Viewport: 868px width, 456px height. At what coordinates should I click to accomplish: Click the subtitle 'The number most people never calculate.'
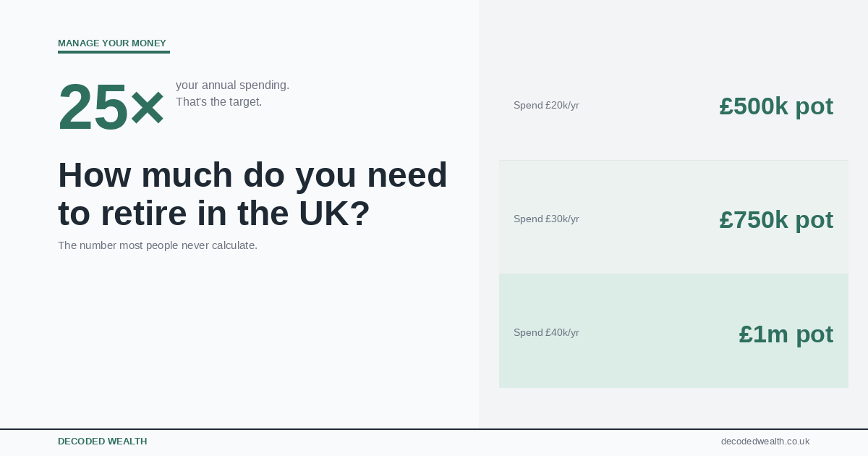[x=158, y=245]
